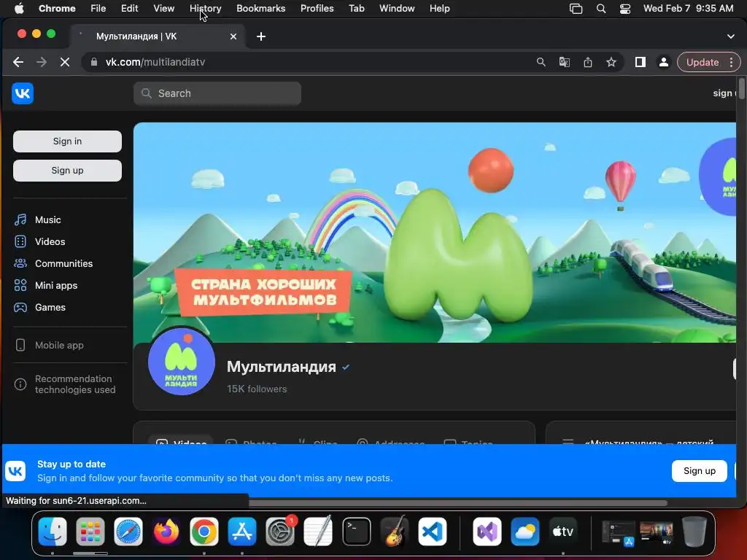The height and width of the screenshot is (560, 747).
Task: Focus the VK Search field
Action: point(217,93)
